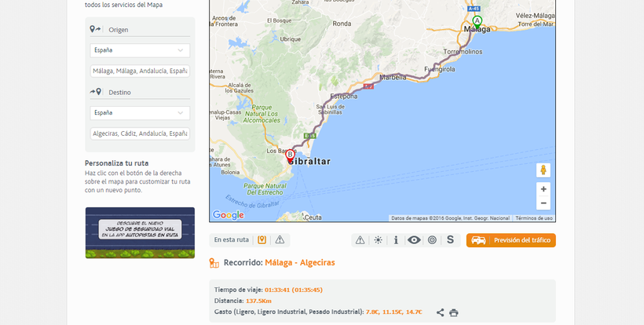Expand the destination country España dropdown
The image size is (644, 325).
click(140, 113)
